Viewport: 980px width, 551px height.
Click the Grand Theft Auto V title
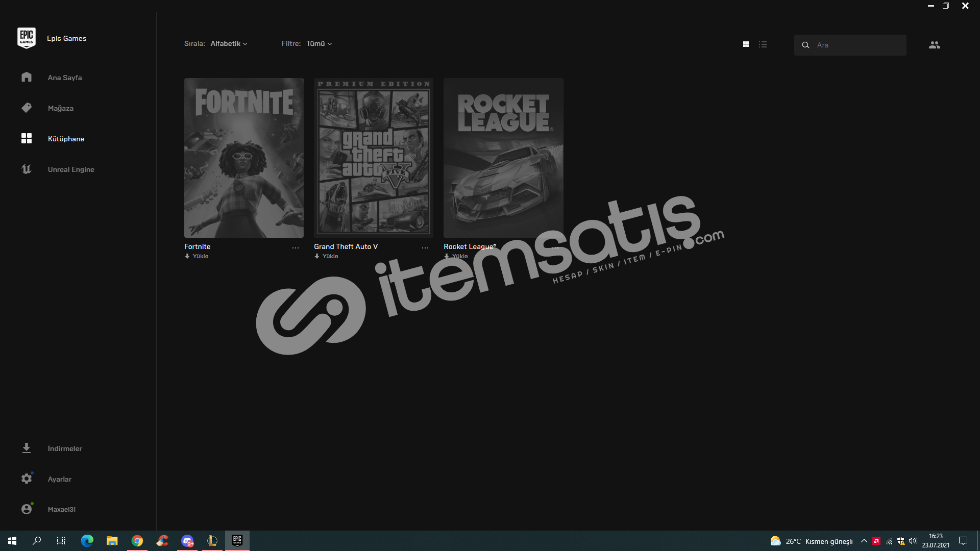click(346, 246)
